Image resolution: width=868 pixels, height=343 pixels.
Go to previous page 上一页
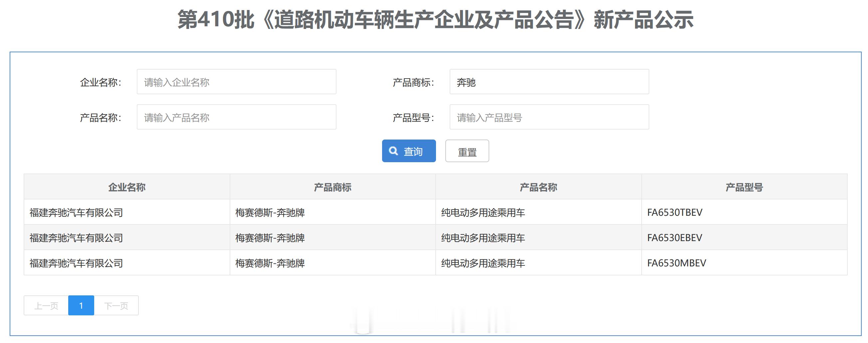46,306
